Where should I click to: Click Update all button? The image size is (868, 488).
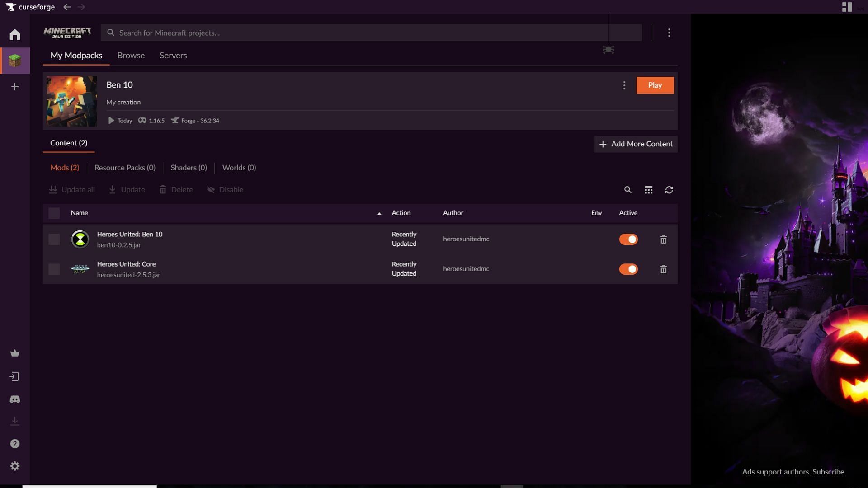72,190
